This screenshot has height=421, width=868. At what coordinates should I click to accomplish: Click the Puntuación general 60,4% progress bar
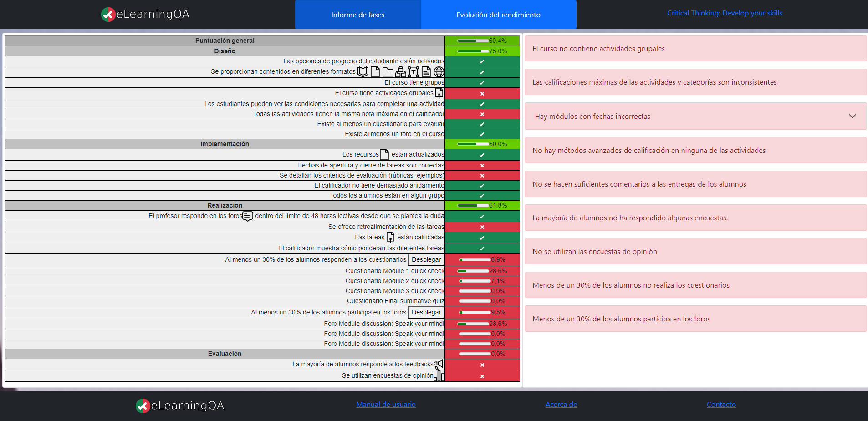coord(473,41)
